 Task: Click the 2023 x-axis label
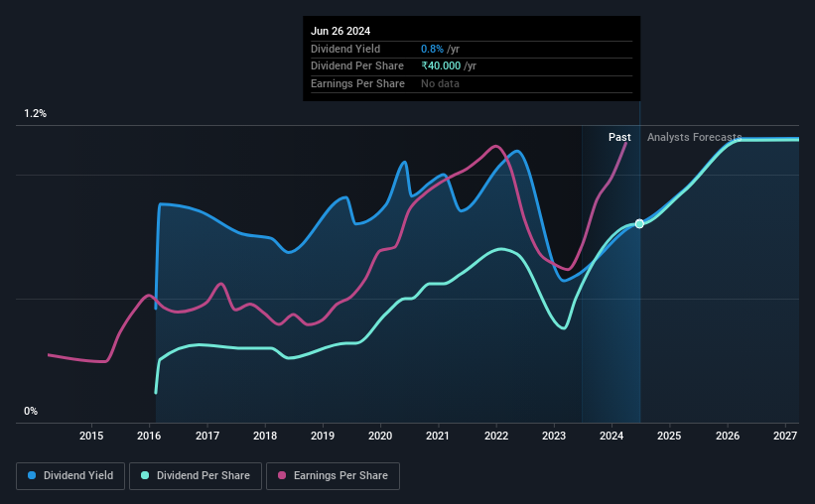(554, 436)
